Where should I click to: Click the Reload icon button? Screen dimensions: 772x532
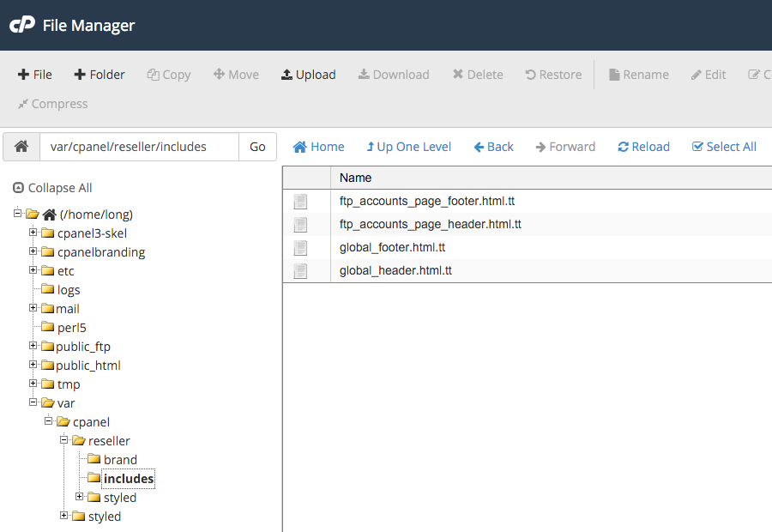(x=643, y=147)
